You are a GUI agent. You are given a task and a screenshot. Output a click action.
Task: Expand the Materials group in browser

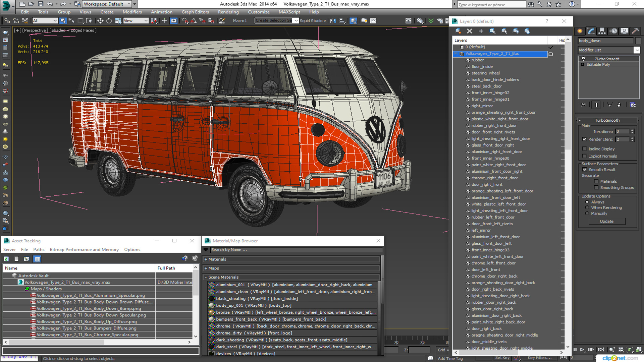[x=206, y=259]
